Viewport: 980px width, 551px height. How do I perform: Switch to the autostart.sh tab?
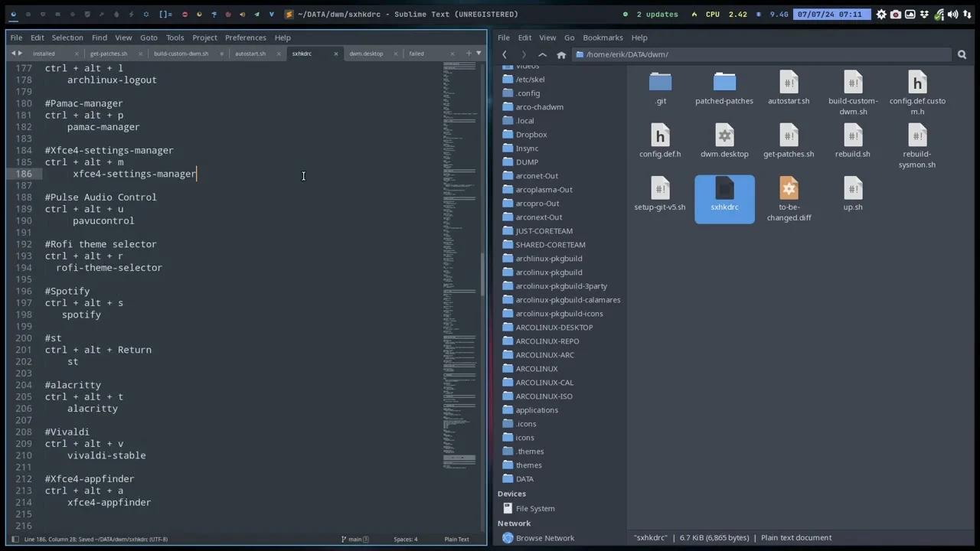250,54
